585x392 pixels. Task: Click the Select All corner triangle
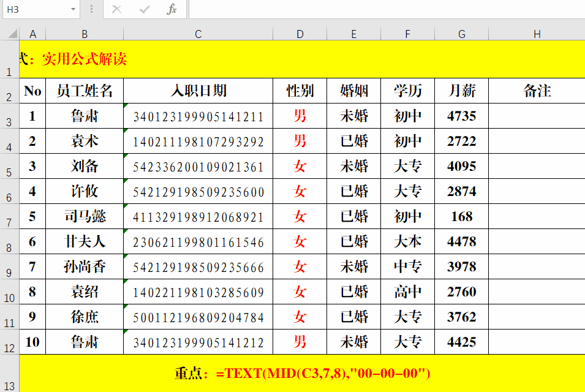coord(13,34)
